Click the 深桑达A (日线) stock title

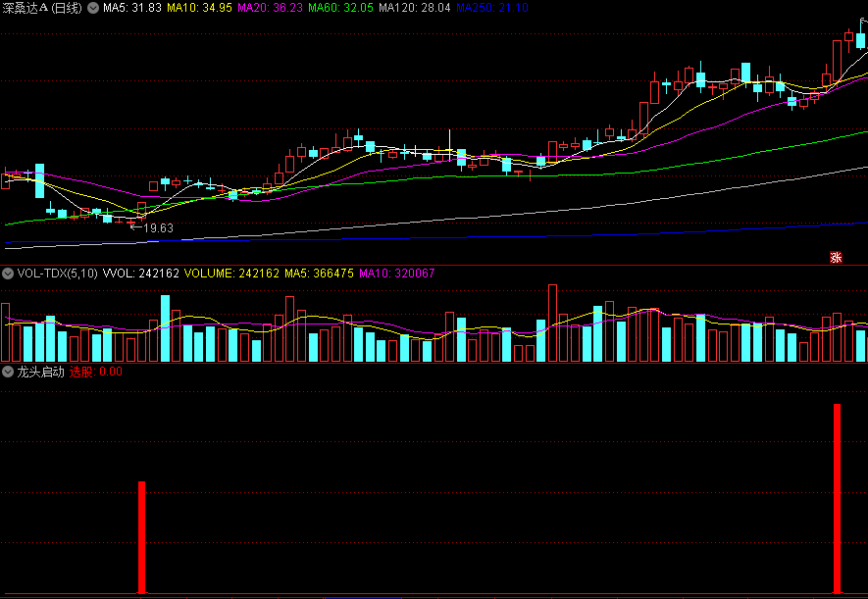(x=42, y=8)
